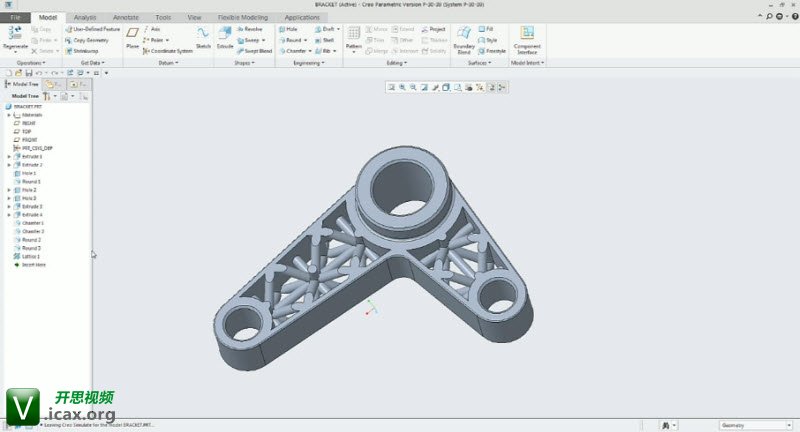Click the Regenerate icon
Viewport: 800px width, 432px height.
[15, 38]
